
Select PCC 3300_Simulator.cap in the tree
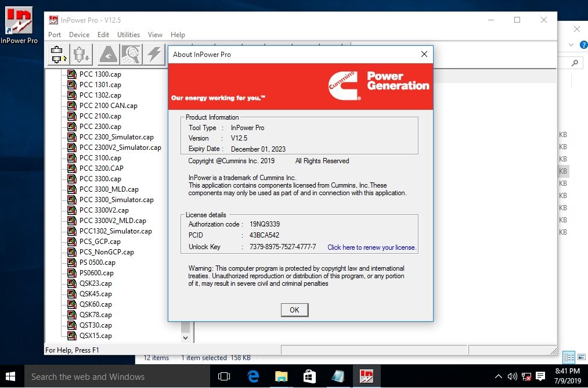point(116,200)
